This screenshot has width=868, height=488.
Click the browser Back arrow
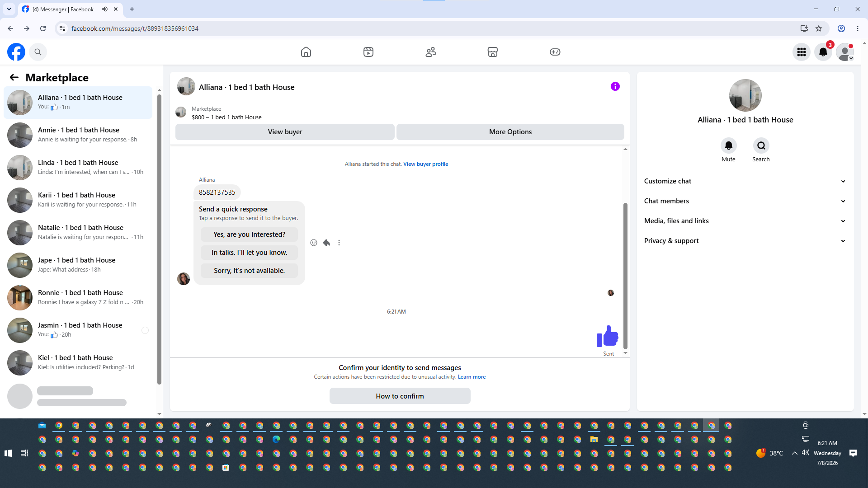pos(10,28)
